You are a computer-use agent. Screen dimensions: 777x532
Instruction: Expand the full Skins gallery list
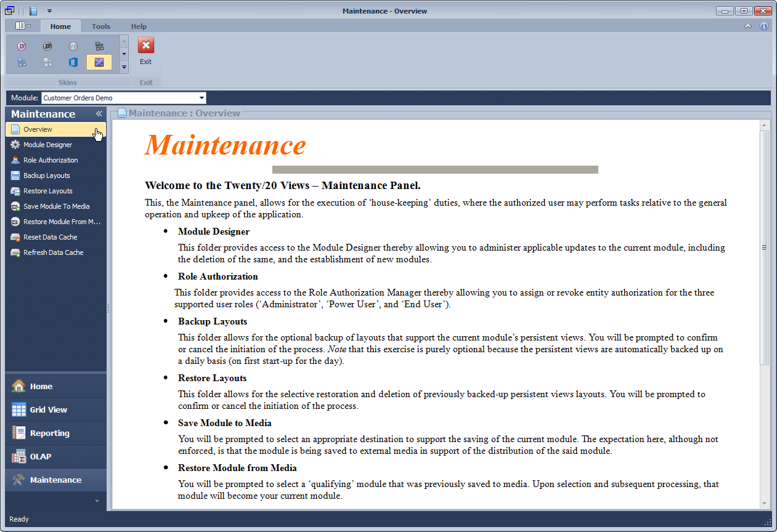(124, 66)
